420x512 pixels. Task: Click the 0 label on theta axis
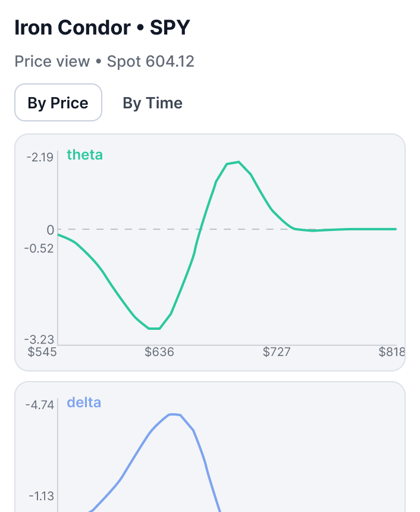click(x=50, y=230)
